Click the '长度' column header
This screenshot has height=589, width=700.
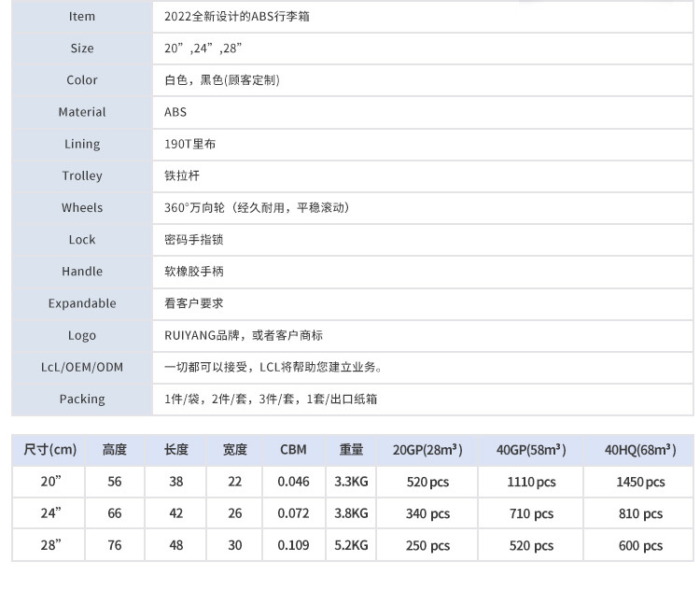pos(175,450)
